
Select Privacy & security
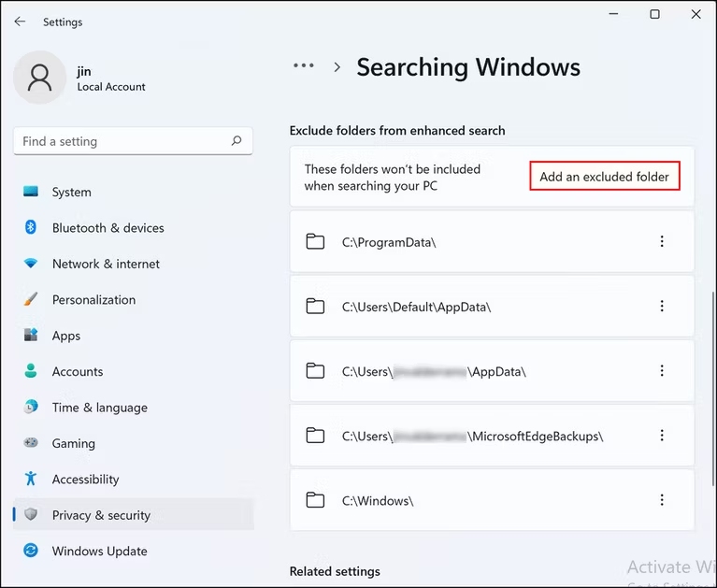[133, 515]
